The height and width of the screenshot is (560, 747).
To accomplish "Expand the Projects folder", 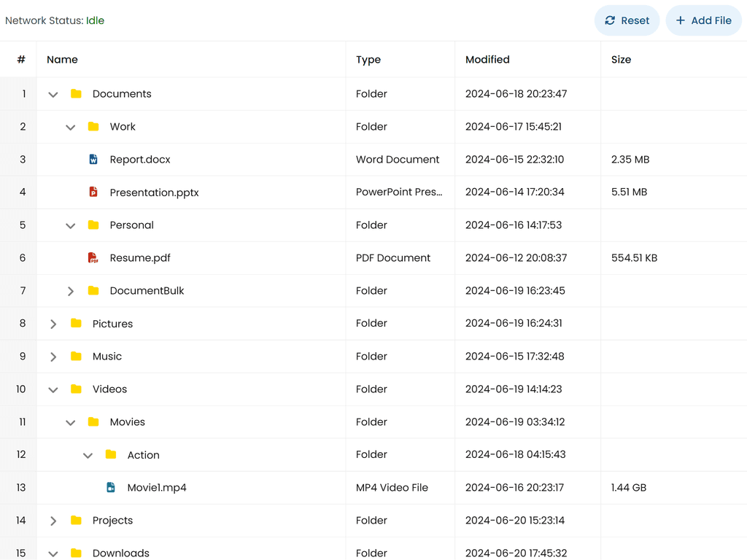I will click(x=53, y=521).
